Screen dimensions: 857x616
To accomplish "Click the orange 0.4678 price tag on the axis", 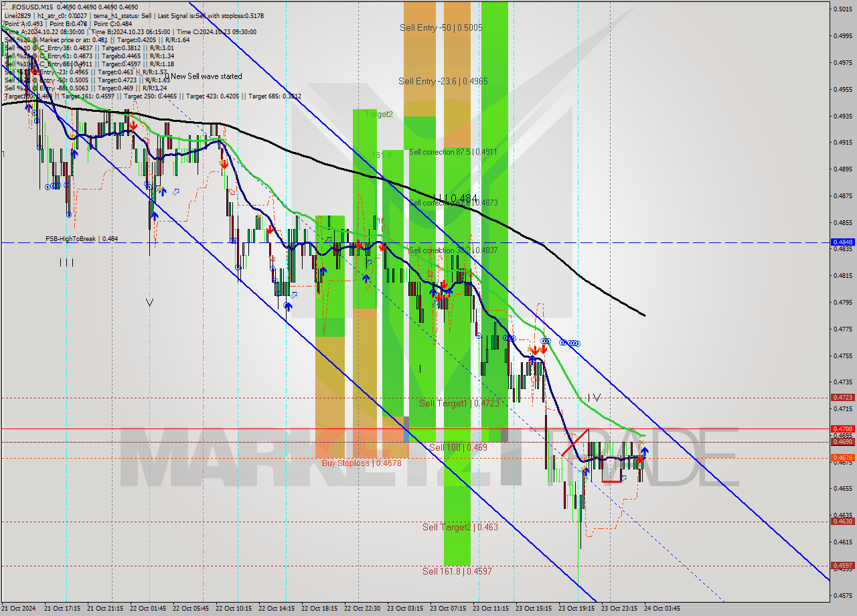I will tap(842, 458).
